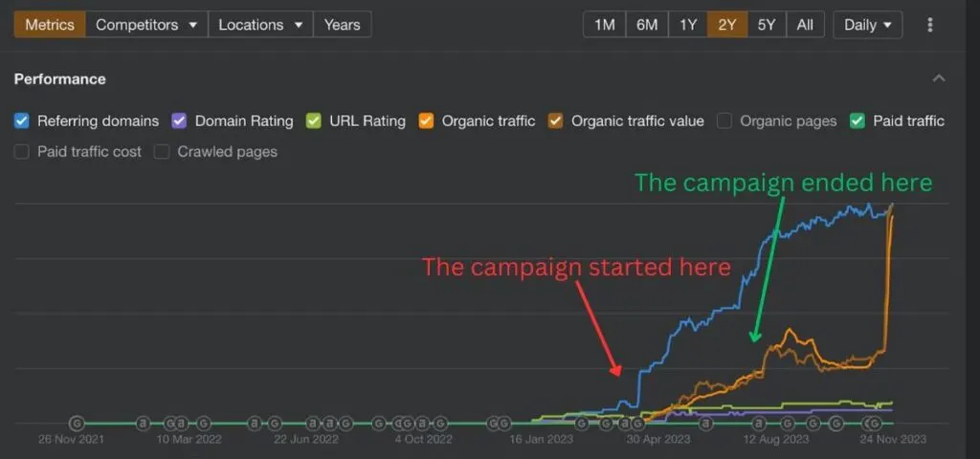The image size is (980, 459).
Task: Click the Performance section heading
Action: click(60, 79)
